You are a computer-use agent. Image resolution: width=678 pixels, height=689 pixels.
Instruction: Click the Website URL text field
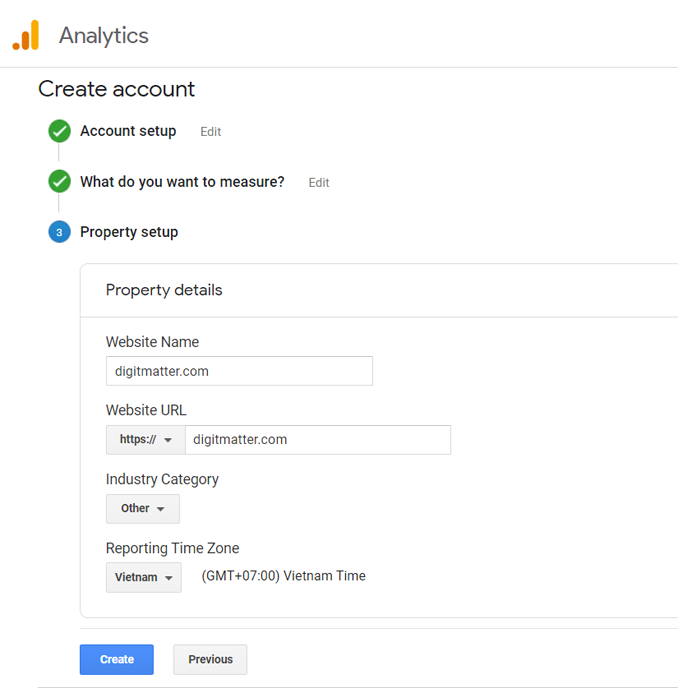[x=317, y=440]
